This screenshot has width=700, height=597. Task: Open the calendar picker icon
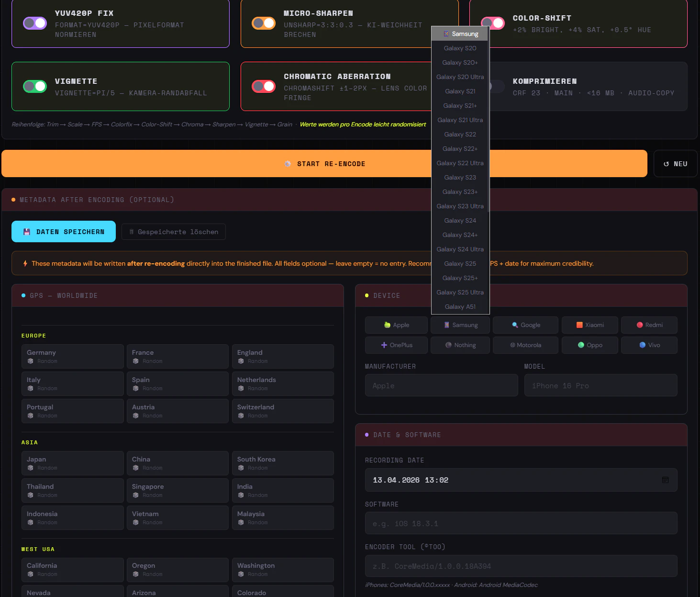tap(665, 480)
